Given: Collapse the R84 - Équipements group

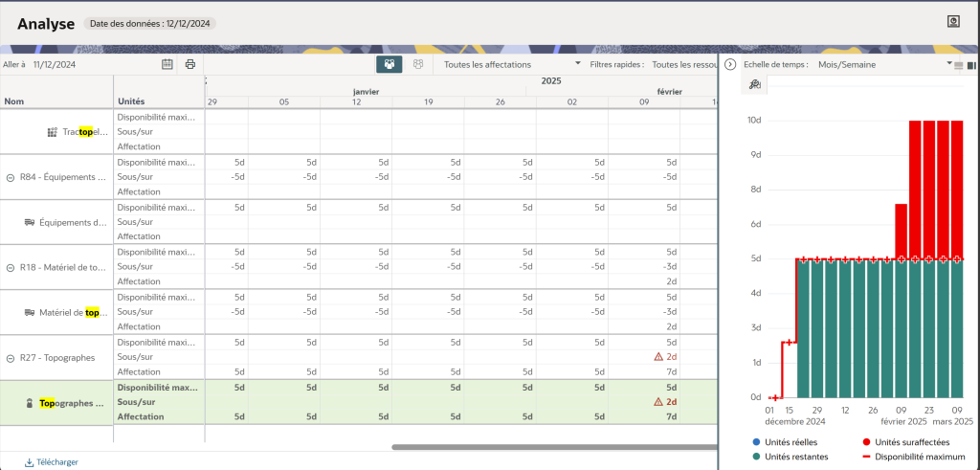Looking at the screenshot, I should pos(11,177).
